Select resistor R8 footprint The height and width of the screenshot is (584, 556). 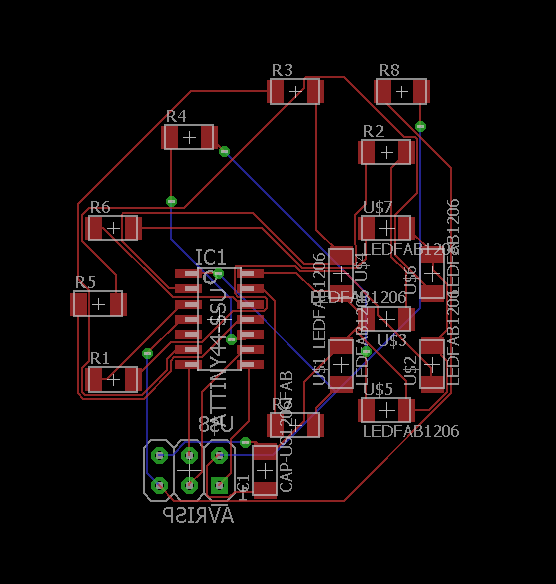pyautogui.click(x=402, y=92)
